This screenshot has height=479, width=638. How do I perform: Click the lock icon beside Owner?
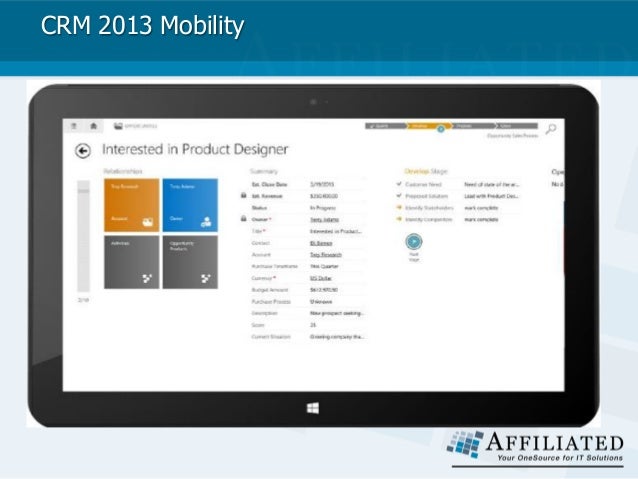point(244,219)
